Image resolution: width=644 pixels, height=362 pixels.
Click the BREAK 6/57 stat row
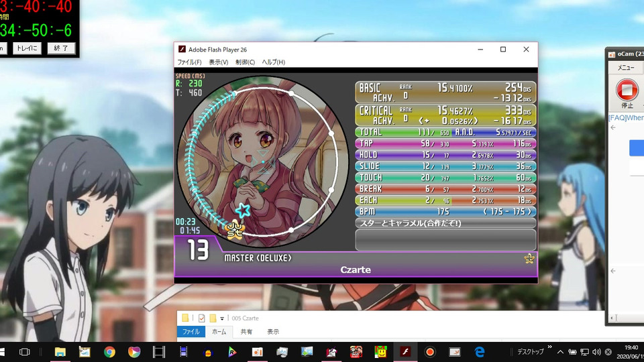click(x=445, y=189)
